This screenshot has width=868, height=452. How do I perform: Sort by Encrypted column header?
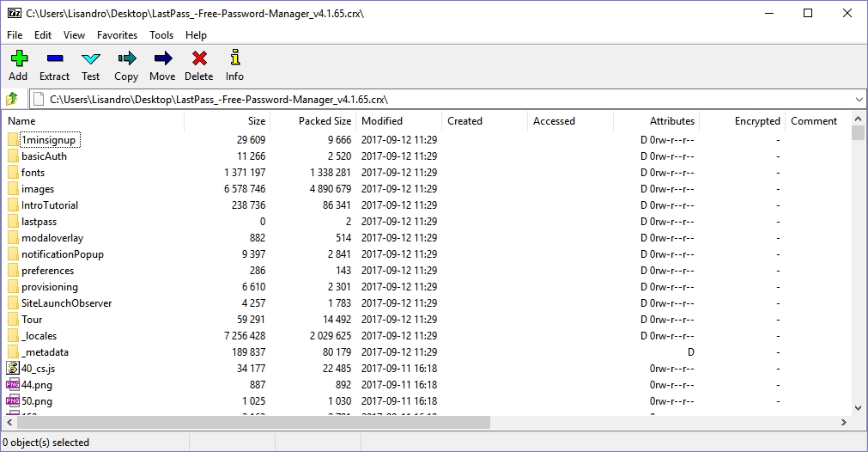click(x=742, y=121)
